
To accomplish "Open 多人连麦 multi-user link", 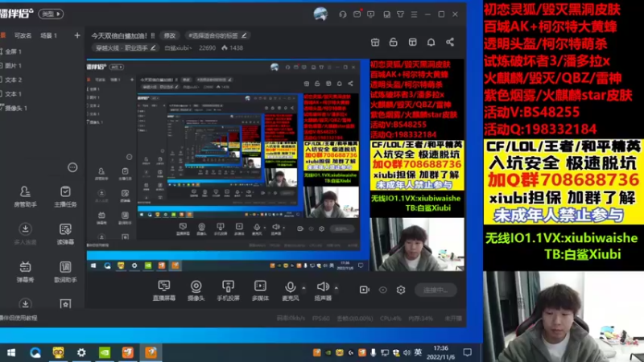I will [x=25, y=234].
